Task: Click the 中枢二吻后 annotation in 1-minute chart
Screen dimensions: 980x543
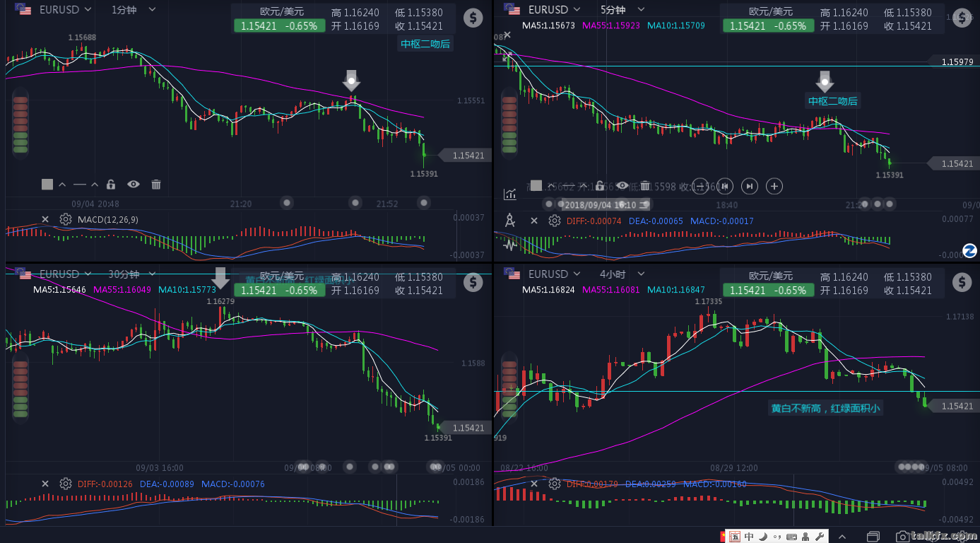Action: point(425,44)
